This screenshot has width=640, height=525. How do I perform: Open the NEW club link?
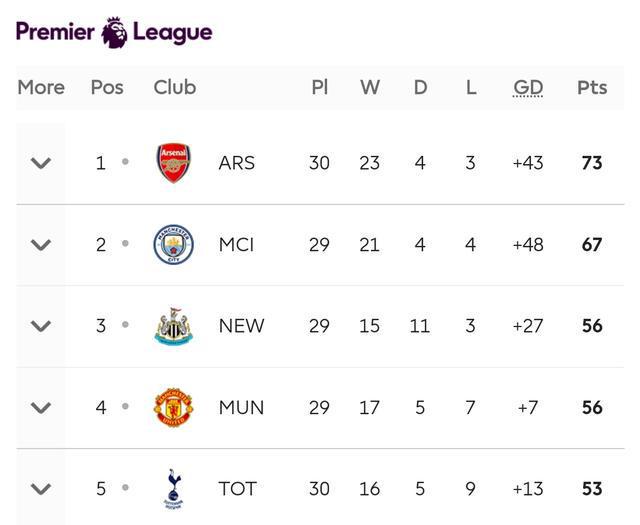click(241, 326)
